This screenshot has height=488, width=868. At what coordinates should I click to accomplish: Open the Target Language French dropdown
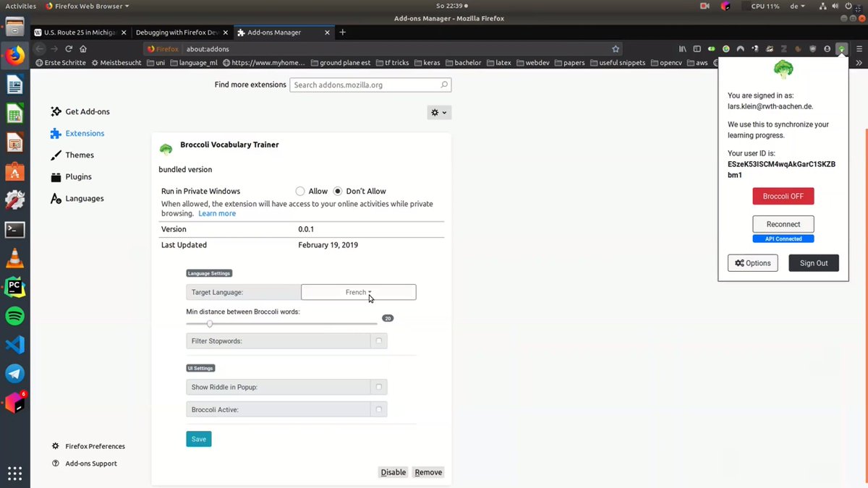coord(359,292)
